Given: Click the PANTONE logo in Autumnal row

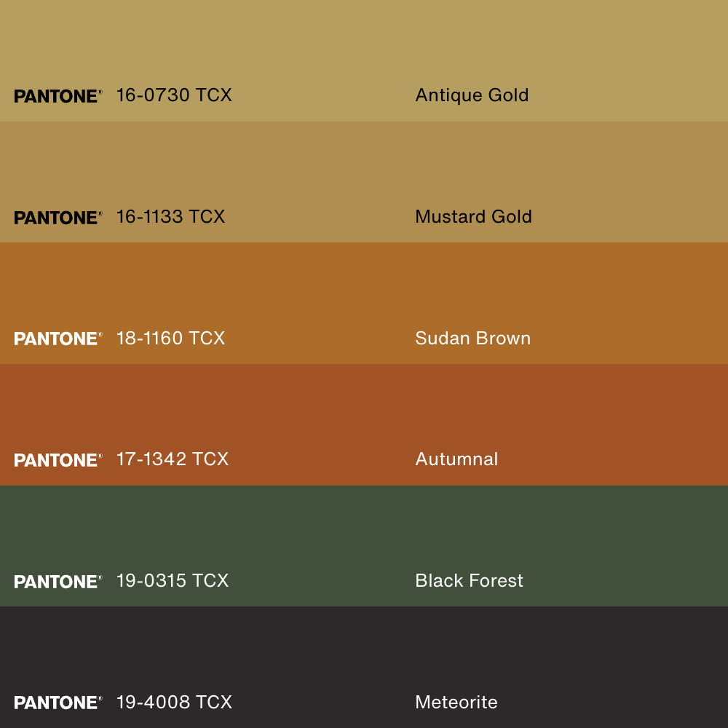Looking at the screenshot, I should (x=58, y=460).
